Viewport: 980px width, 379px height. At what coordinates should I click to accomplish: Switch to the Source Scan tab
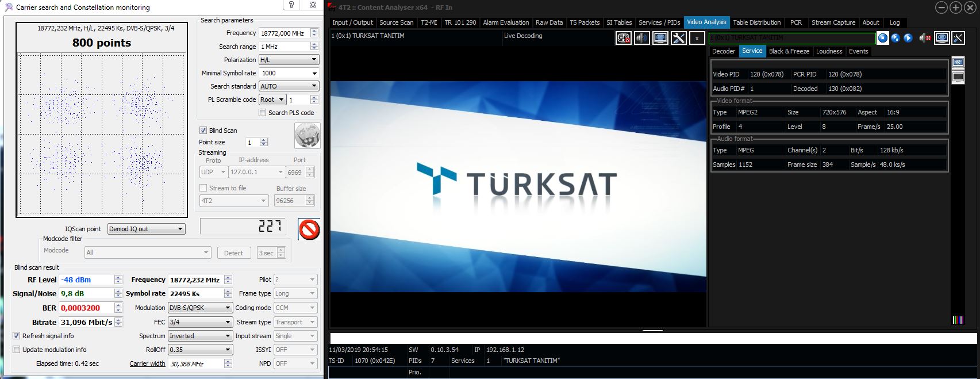[x=396, y=22]
